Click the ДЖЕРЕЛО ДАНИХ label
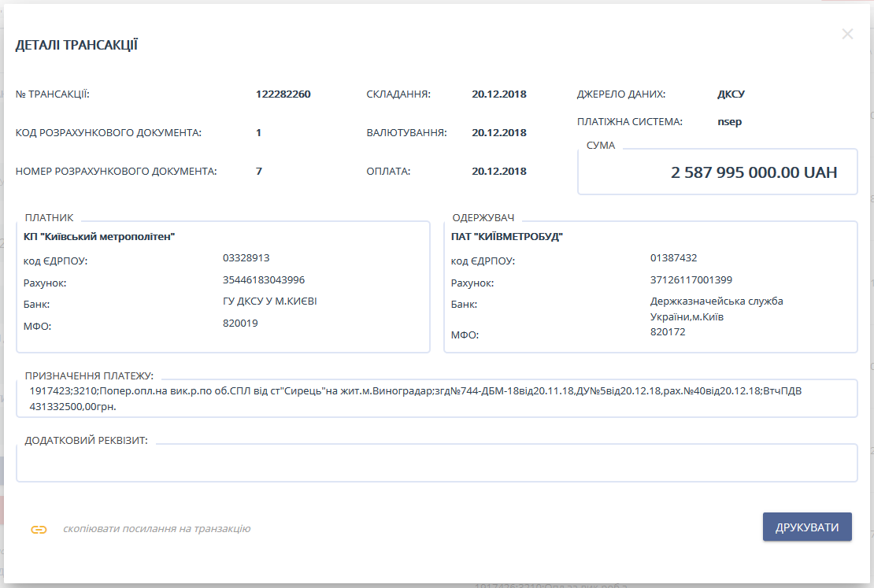The height and width of the screenshot is (588, 874). [x=621, y=94]
